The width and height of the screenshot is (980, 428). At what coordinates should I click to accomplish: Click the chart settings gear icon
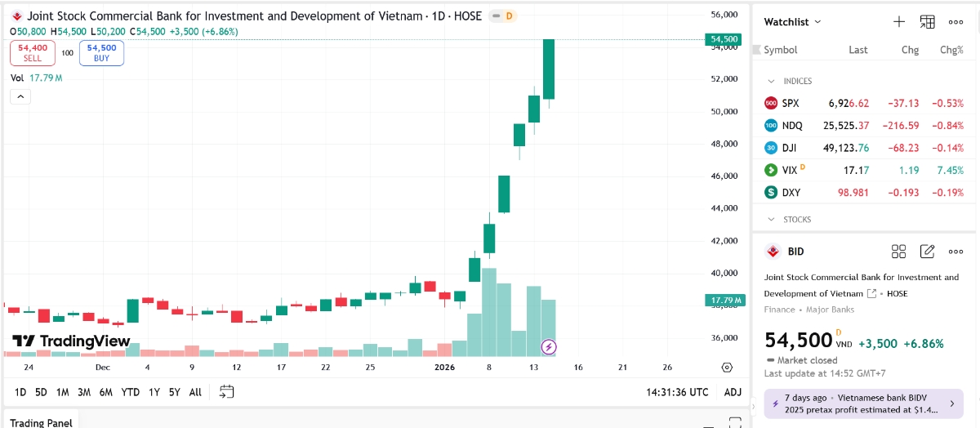[x=727, y=367]
